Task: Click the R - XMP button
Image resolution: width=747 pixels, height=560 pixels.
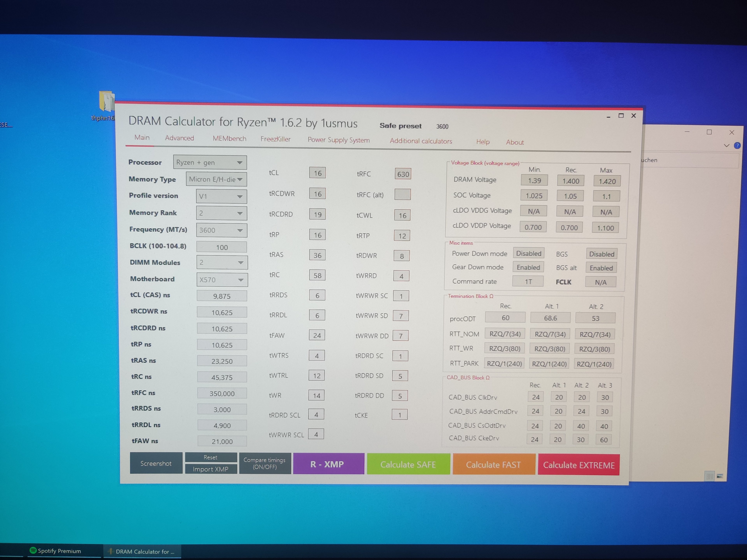Action: pos(328,464)
